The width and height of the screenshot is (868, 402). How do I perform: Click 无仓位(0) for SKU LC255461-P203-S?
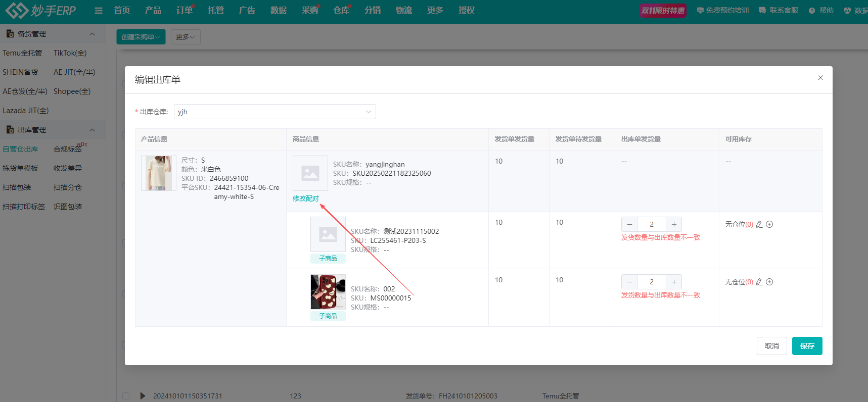pos(739,224)
